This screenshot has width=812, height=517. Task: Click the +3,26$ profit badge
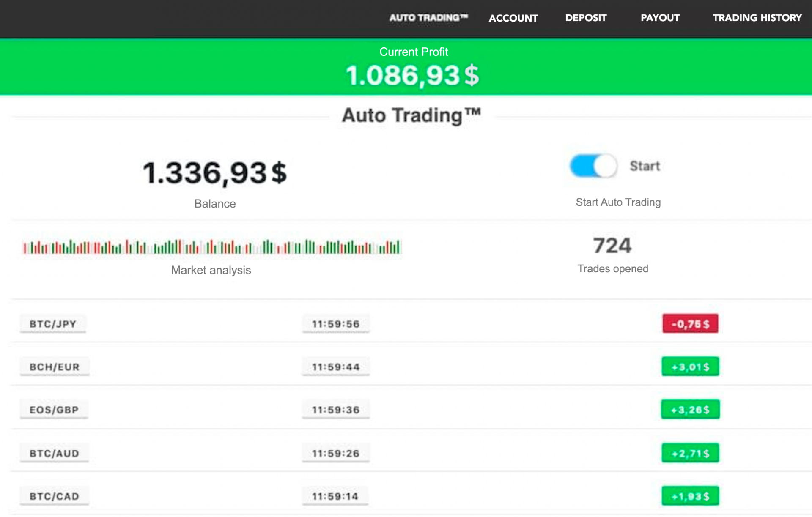coord(690,410)
